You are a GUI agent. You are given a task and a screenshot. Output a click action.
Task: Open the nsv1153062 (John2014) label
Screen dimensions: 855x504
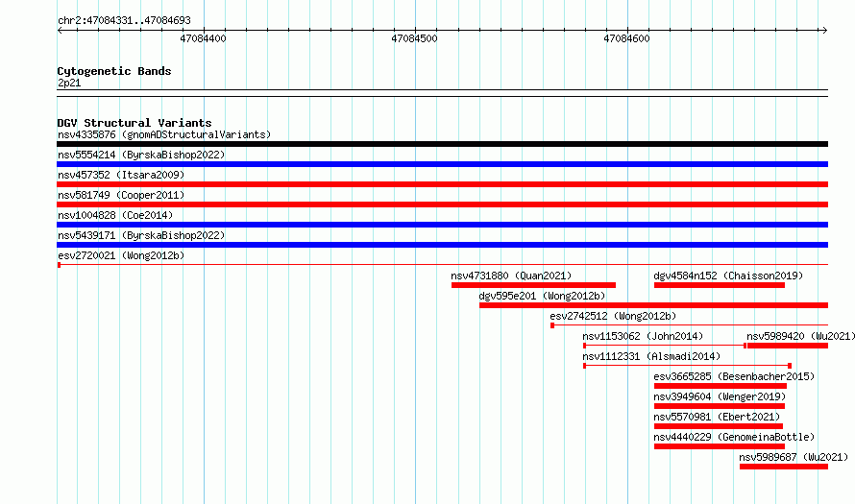pos(643,336)
